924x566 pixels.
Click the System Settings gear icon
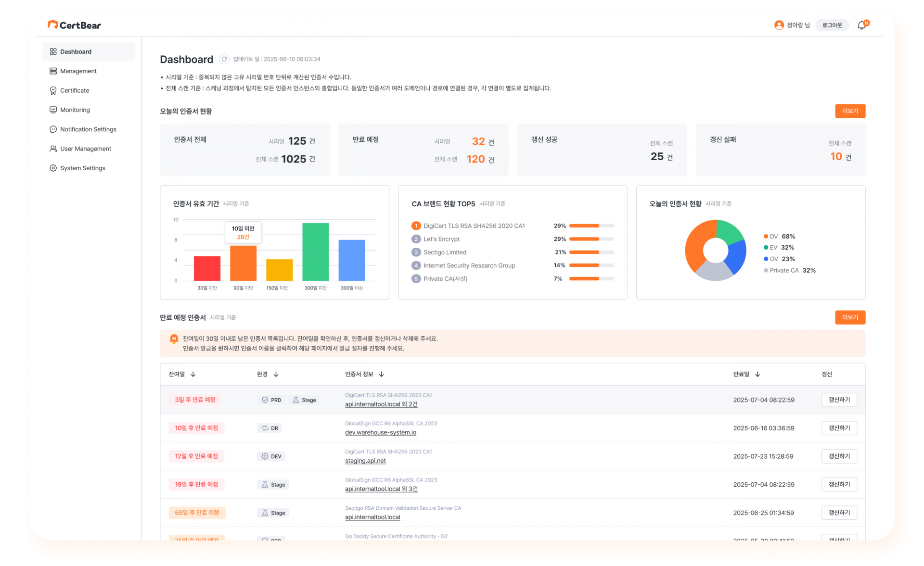click(53, 168)
